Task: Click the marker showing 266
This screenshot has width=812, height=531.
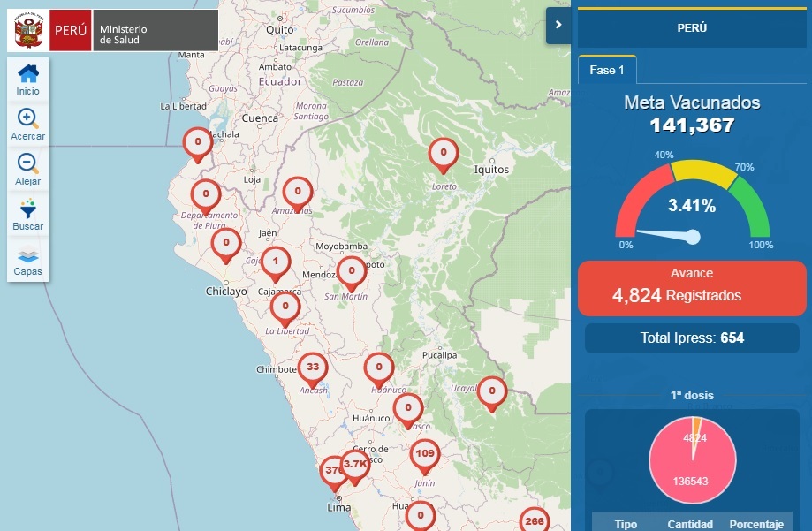Action: point(535,520)
